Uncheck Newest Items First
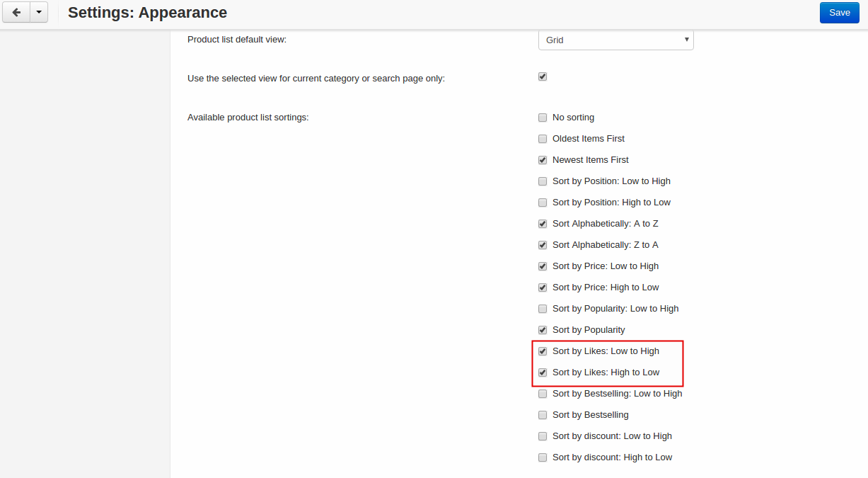The height and width of the screenshot is (478, 868). 543,160
